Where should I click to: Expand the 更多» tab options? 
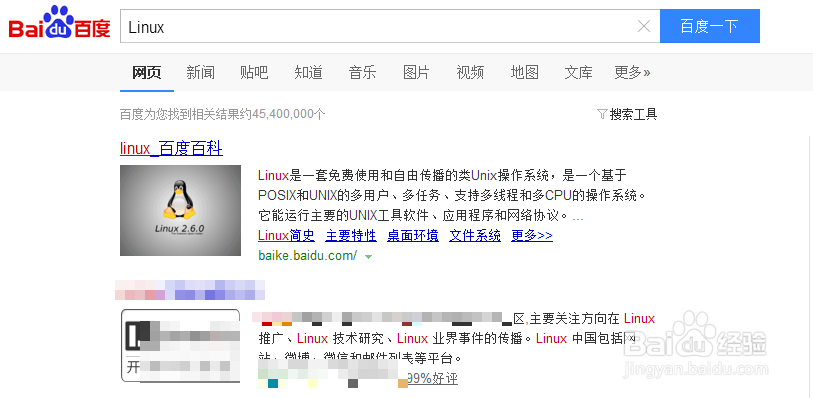[632, 73]
